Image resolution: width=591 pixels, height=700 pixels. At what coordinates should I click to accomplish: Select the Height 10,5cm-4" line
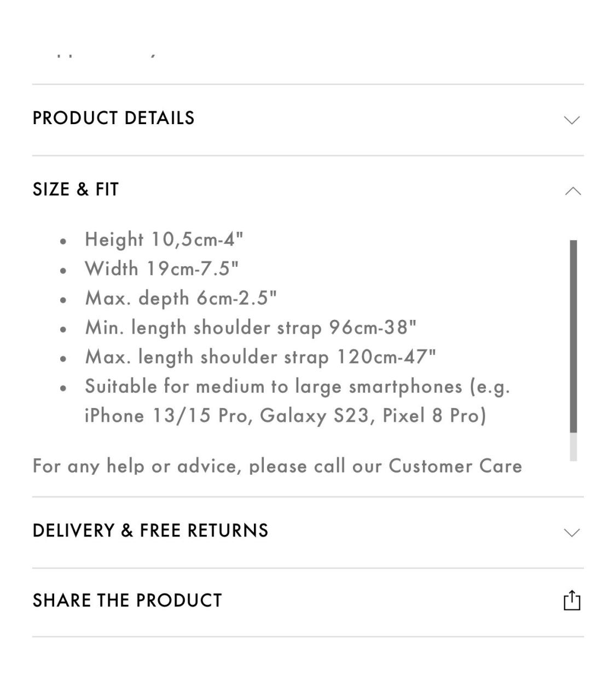tap(164, 240)
